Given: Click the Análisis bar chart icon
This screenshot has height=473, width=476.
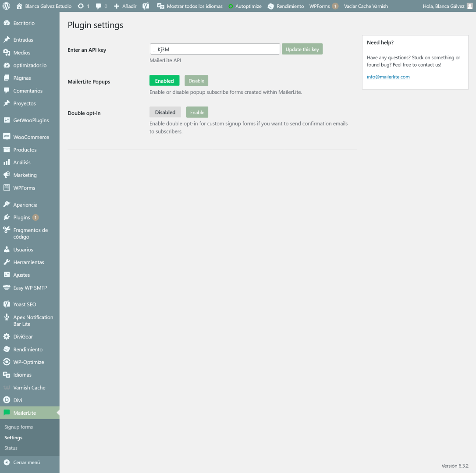Looking at the screenshot, I should (x=7, y=162).
